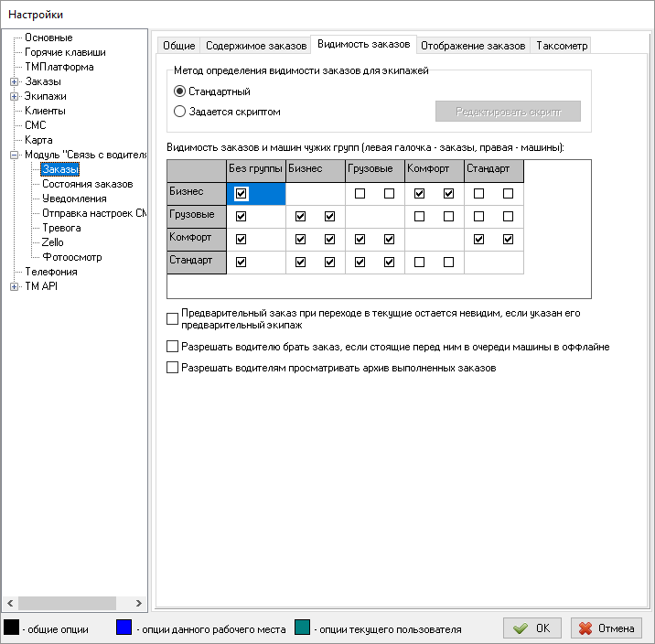Toggle Стандарт row Без группы checkbox
Viewport: 655px width, 644px height.
(241, 263)
